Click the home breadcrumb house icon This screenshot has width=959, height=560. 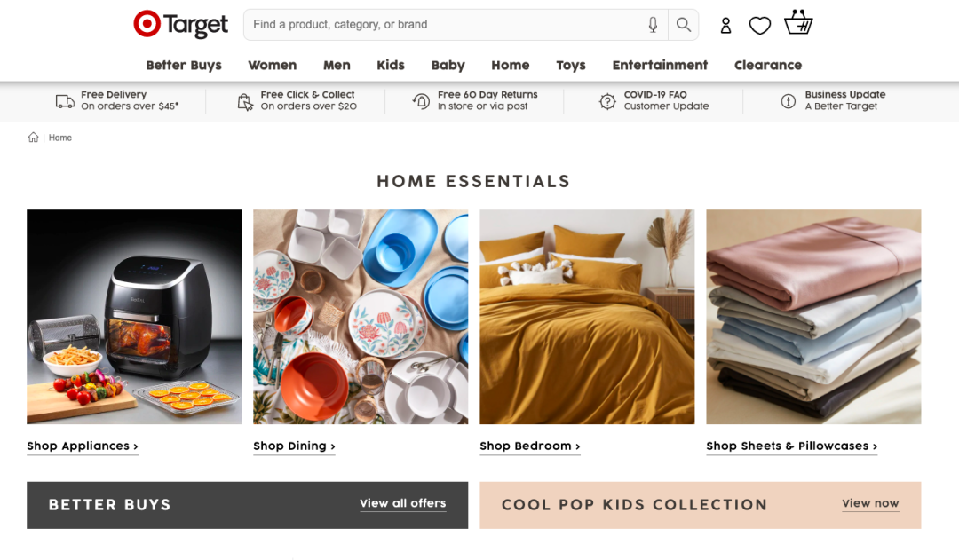coord(33,137)
